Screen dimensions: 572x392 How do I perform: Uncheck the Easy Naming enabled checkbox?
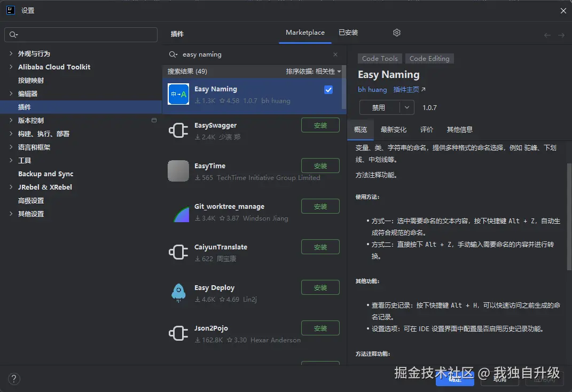pos(328,90)
